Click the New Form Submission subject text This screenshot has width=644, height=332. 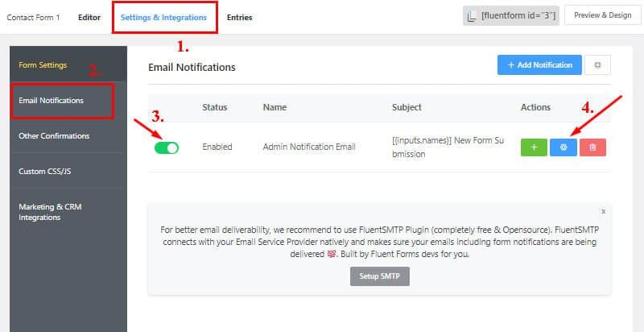click(448, 147)
